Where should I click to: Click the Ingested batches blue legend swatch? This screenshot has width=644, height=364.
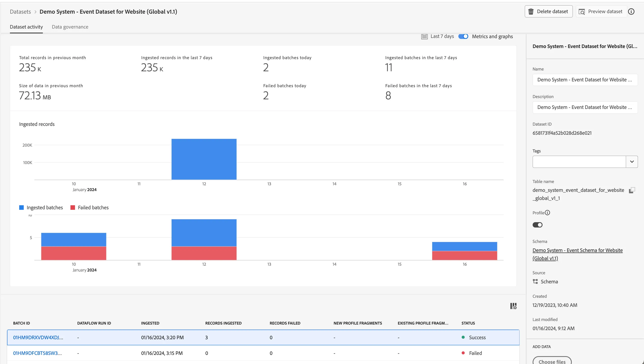(21, 208)
